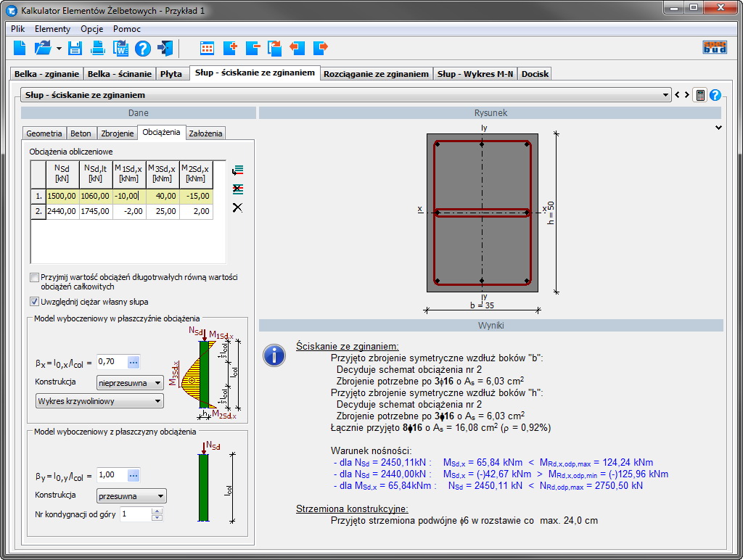Open the Opcje menu
The image size is (743, 560).
[92, 29]
